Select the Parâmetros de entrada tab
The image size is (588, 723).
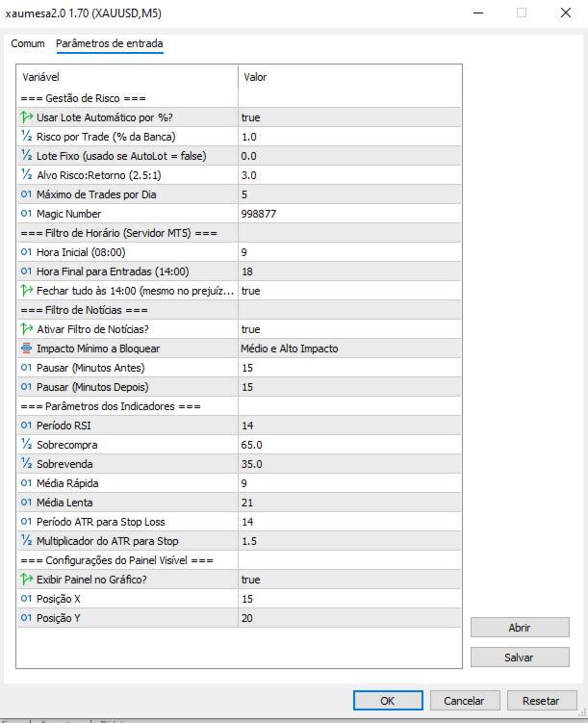tap(109, 43)
